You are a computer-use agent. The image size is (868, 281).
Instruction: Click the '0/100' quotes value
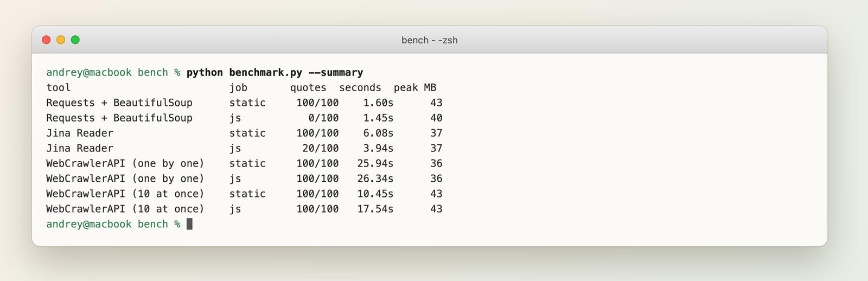pos(323,118)
